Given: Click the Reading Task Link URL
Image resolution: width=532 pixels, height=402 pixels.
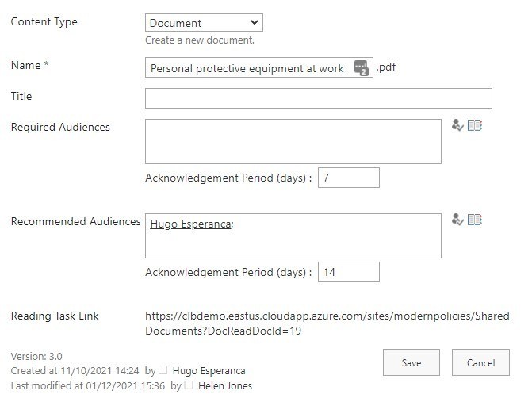Looking at the screenshot, I should coord(327,323).
